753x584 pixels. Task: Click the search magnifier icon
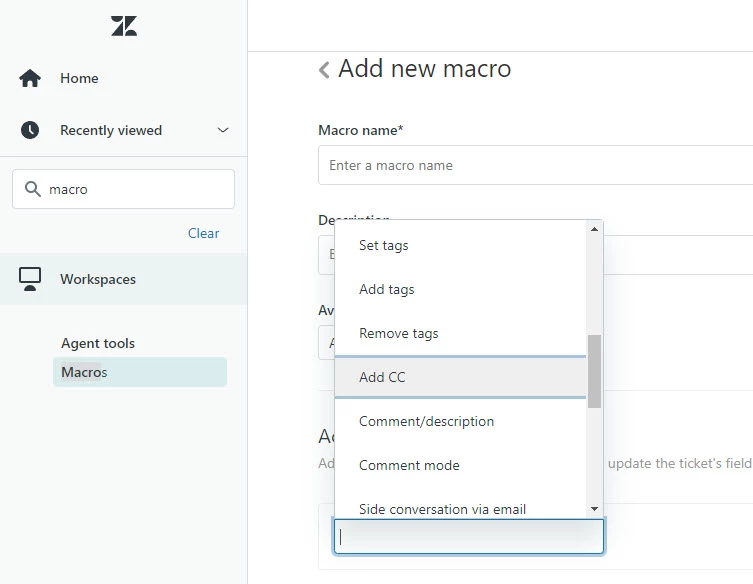pos(34,189)
